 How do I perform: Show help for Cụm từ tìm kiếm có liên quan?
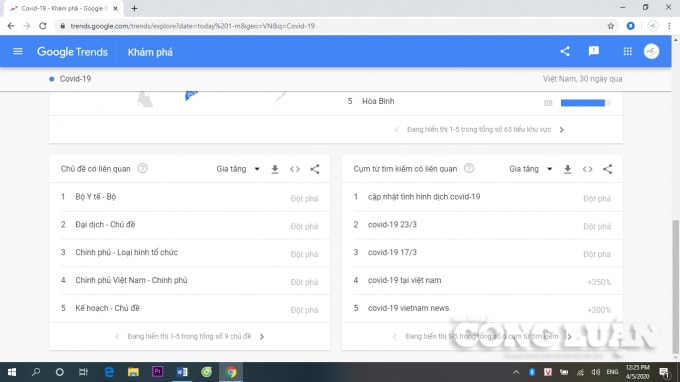click(469, 168)
